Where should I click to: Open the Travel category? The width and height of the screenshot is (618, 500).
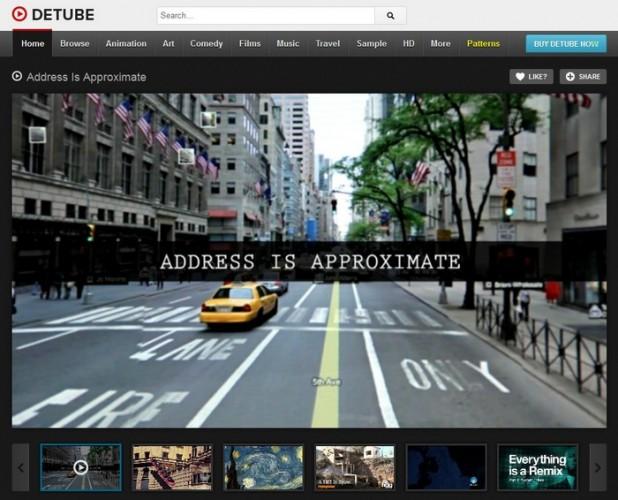pyautogui.click(x=328, y=43)
